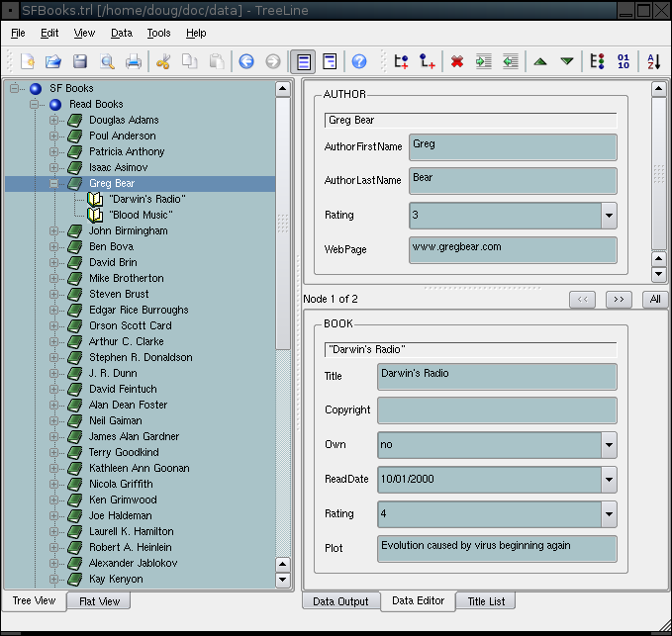The width and height of the screenshot is (672, 636).
Task: Expand the Isaac Asimov node
Action: (x=54, y=167)
